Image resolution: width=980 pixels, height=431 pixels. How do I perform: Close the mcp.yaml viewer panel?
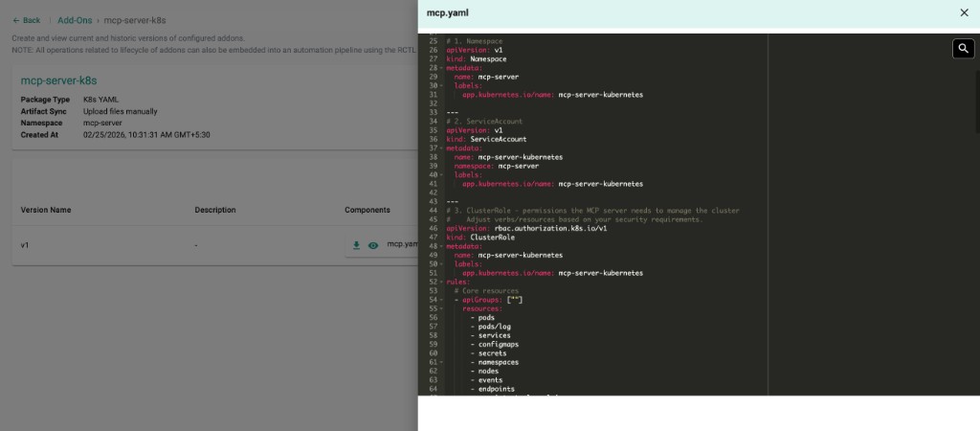(964, 12)
